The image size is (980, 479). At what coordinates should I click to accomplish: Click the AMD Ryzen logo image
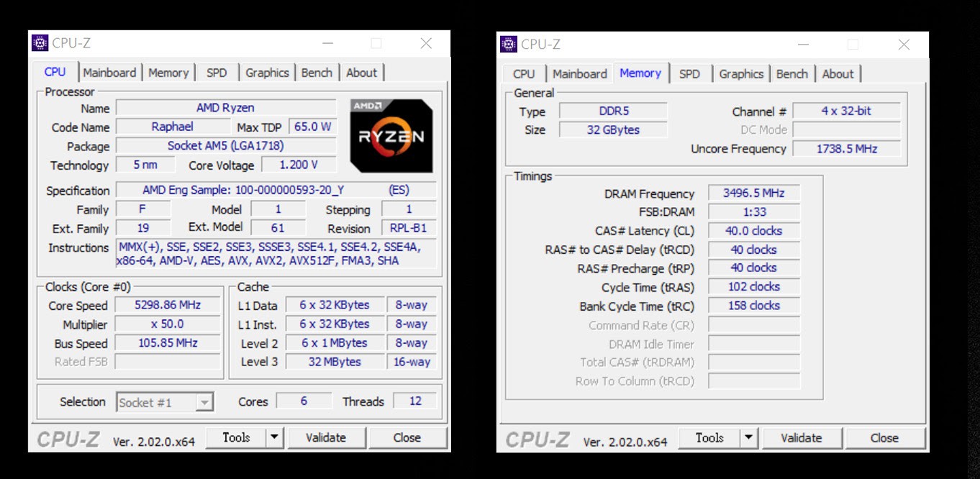click(391, 136)
